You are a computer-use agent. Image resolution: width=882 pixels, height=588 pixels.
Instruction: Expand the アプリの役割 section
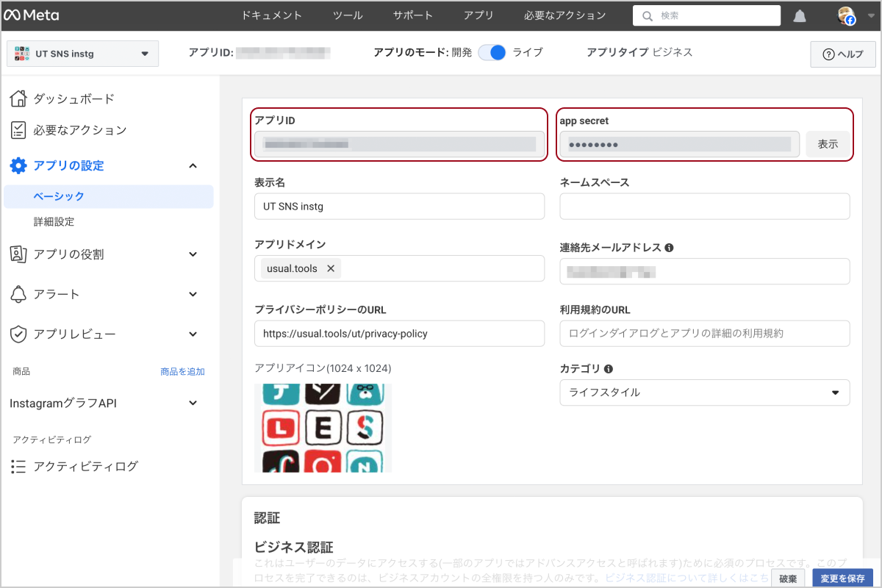pos(104,254)
